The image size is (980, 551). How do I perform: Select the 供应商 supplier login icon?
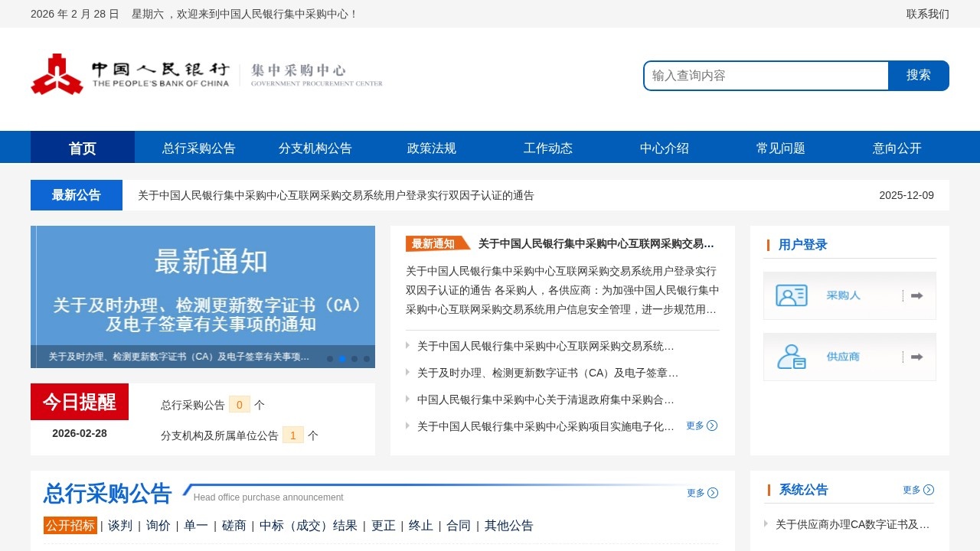point(791,357)
